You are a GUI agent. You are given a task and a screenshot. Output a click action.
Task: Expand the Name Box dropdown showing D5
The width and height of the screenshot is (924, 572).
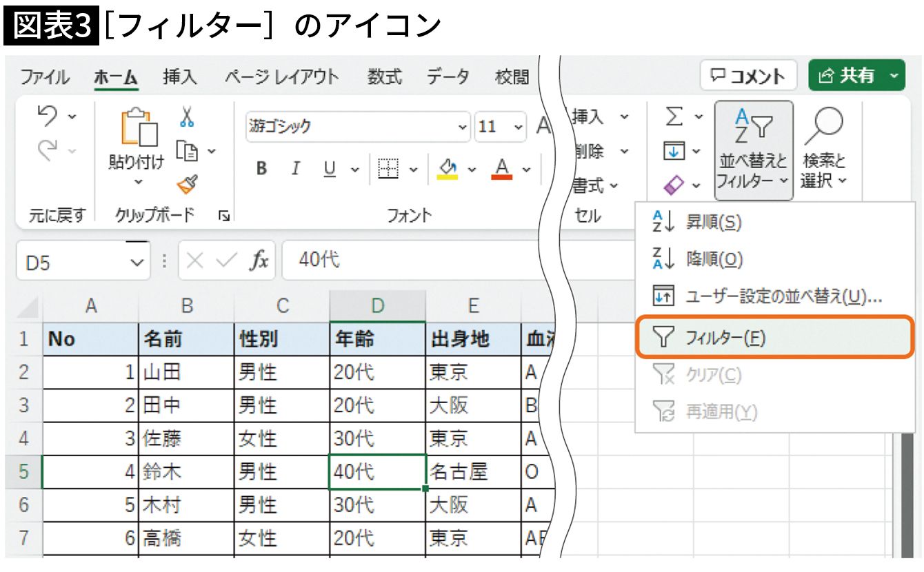click(137, 262)
